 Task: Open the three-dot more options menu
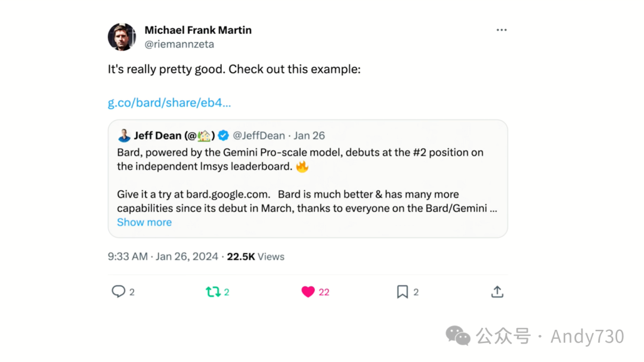(x=501, y=30)
